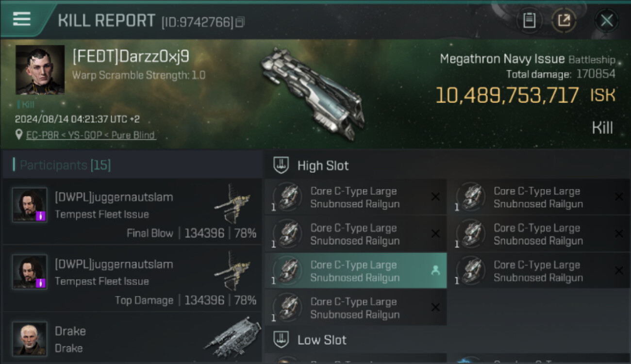Image resolution: width=631 pixels, height=364 pixels.
Task: Copy the kill report ID
Action: coord(240,22)
